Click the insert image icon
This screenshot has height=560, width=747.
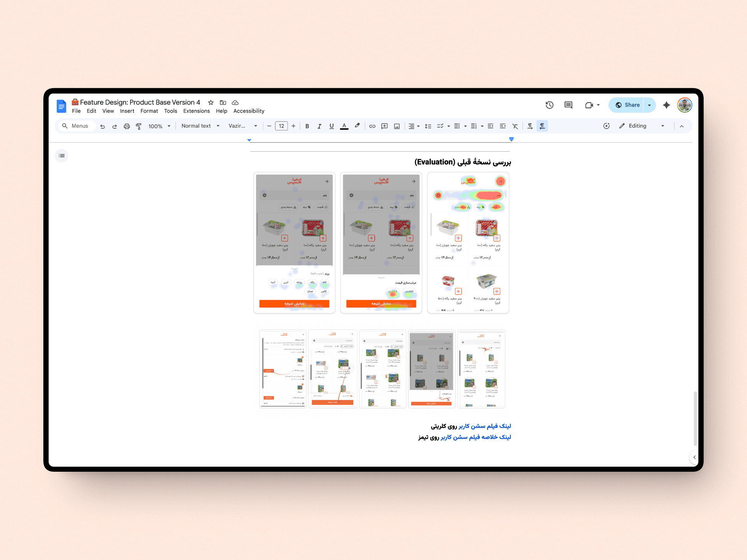click(397, 126)
